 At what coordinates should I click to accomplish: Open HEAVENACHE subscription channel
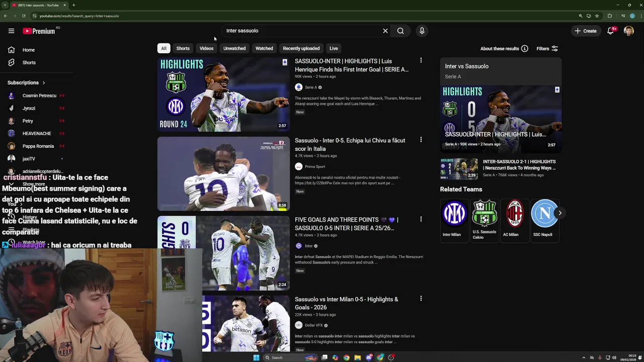click(36, 133)
